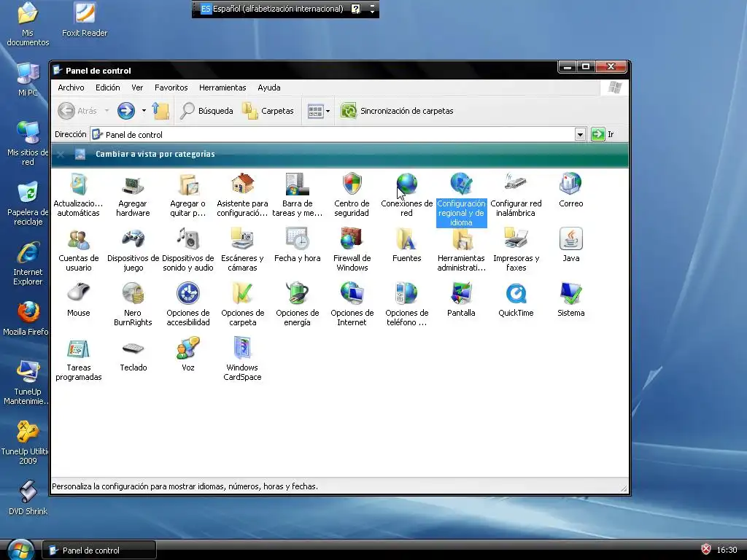Click the Búsqueda toolbar button
The height and width of the screenshot is (560, 747).
(206, 111)
